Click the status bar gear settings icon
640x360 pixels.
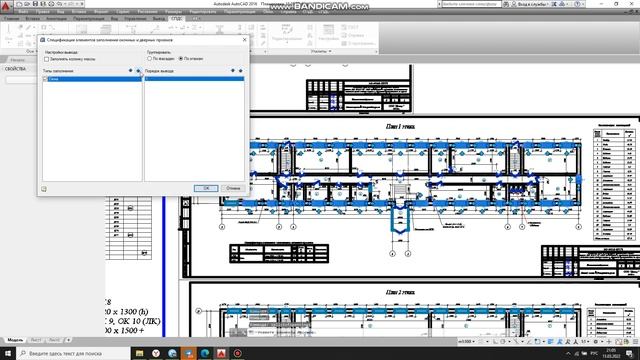point(596,341)
